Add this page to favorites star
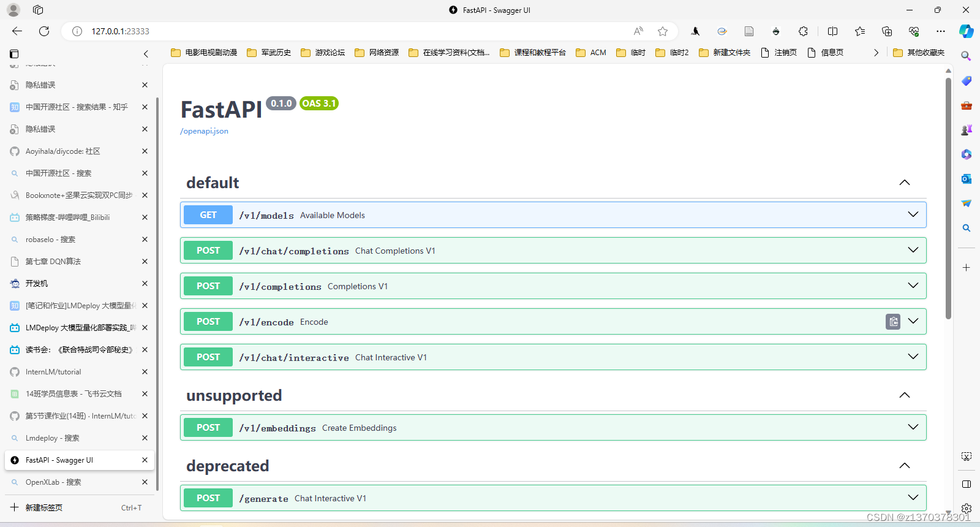This screenshot has height=527, width=980. [663, 31]
